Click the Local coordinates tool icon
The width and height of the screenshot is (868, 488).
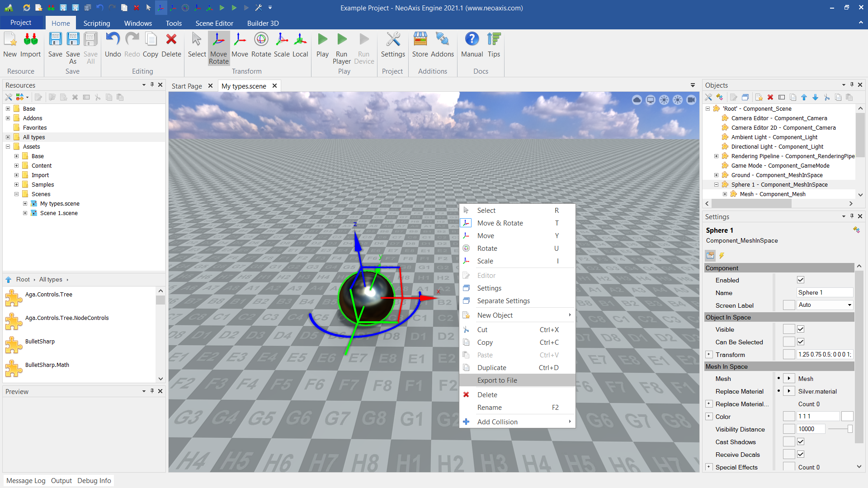coord(300,45)
